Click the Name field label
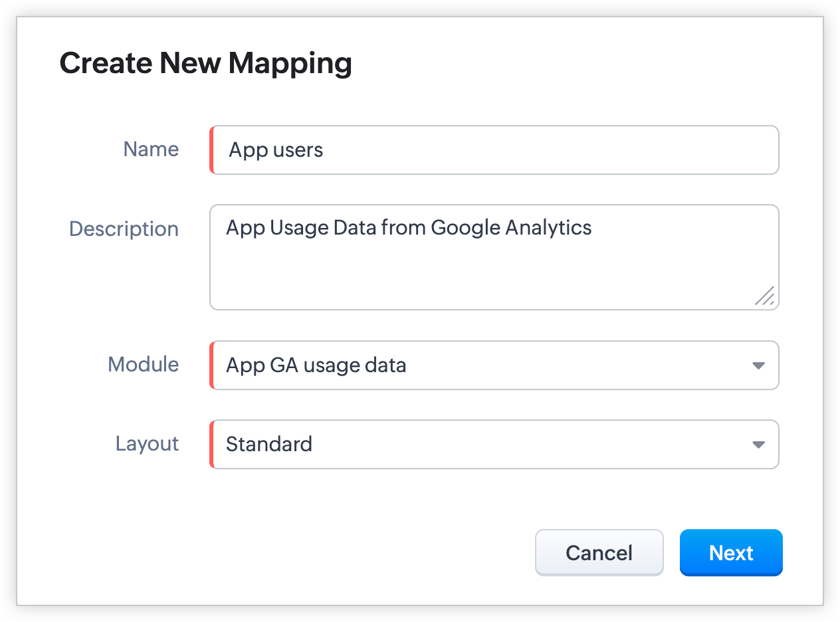This screenshot has width=840, height=622. point(151,150)
